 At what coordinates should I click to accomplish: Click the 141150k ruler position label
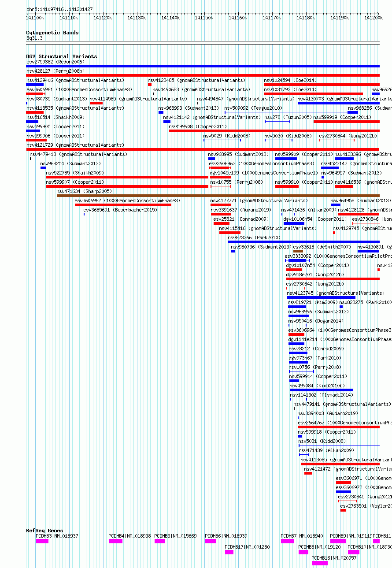point(204,17)
